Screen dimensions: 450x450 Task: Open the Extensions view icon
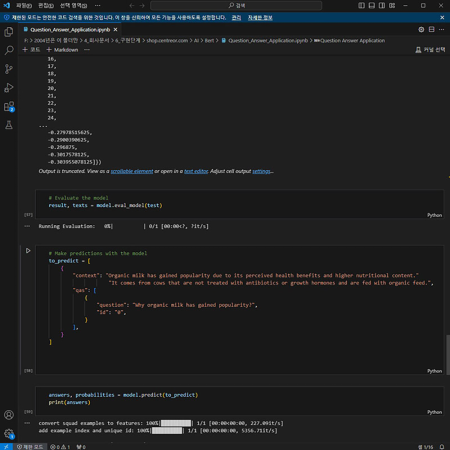(x=9, y=107)
